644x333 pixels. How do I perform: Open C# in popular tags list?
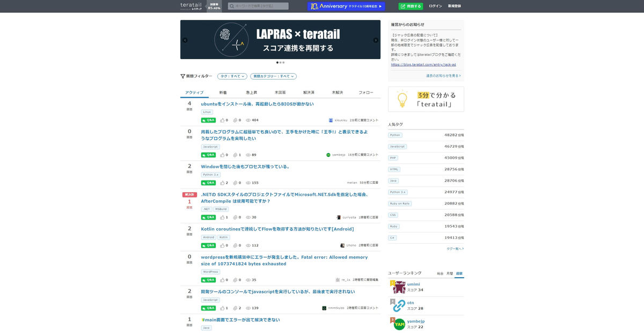click(392, 237)
